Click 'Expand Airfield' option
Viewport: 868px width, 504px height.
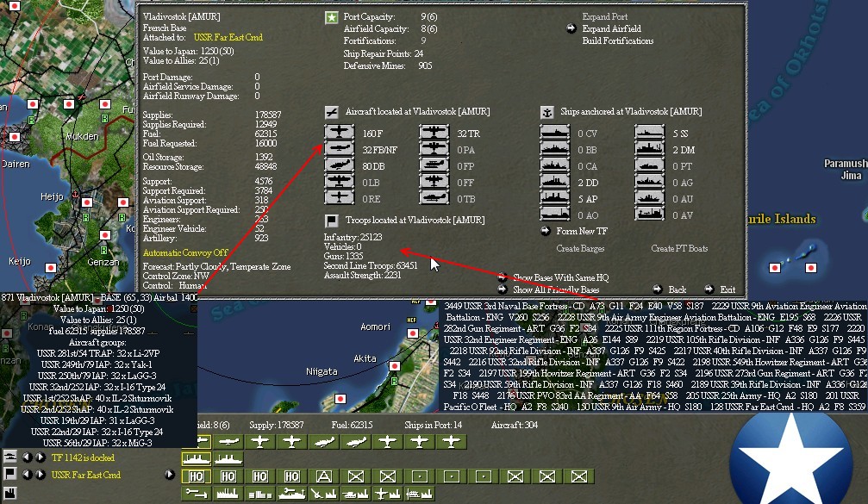611,28
